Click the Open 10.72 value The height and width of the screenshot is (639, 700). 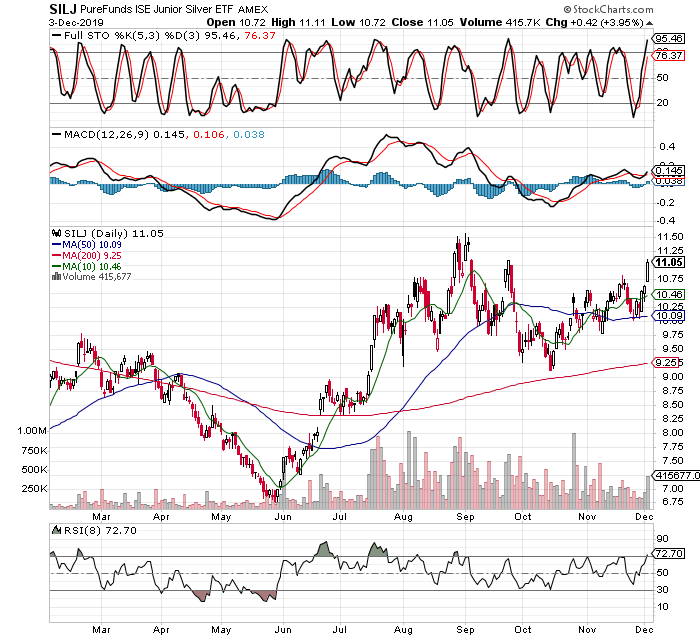click(236, 22)
